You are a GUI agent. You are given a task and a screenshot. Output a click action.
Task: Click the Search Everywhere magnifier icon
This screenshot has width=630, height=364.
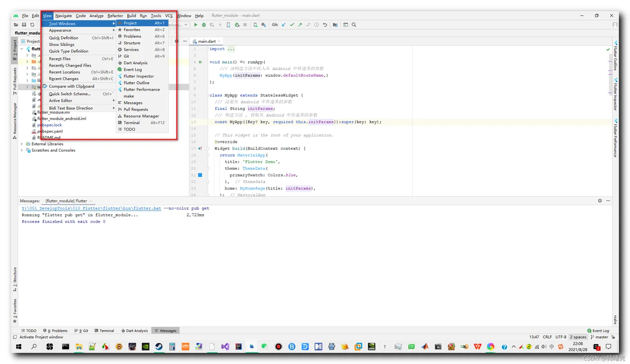[354, 25]
